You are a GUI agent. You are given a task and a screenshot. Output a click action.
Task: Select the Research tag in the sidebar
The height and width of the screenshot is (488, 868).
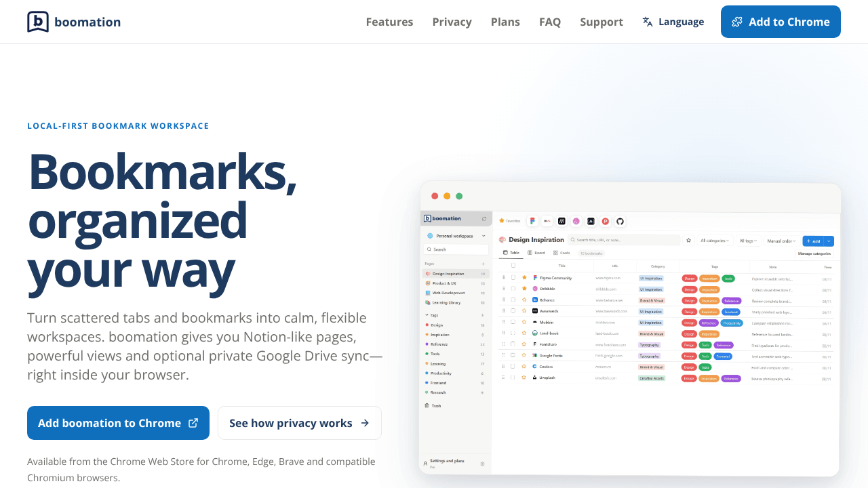coord(454,392)
